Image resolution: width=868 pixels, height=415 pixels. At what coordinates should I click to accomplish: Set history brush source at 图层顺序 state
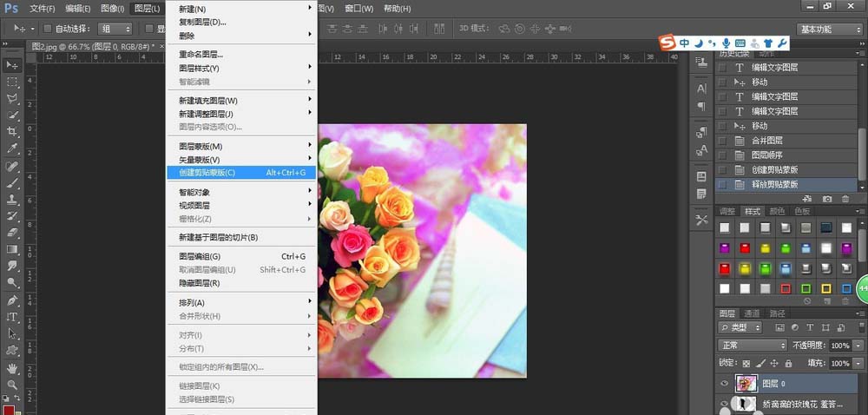point(721,155)
